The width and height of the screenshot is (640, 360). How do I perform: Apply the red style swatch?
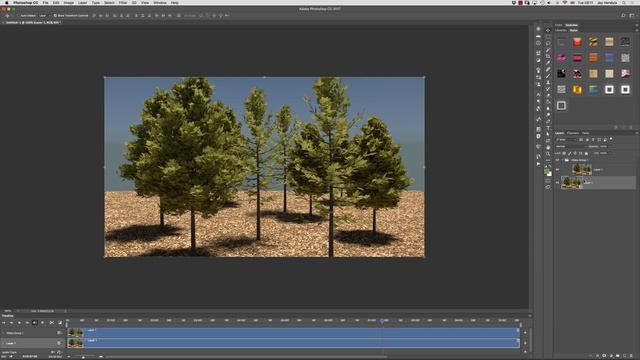tap(577, 42)
